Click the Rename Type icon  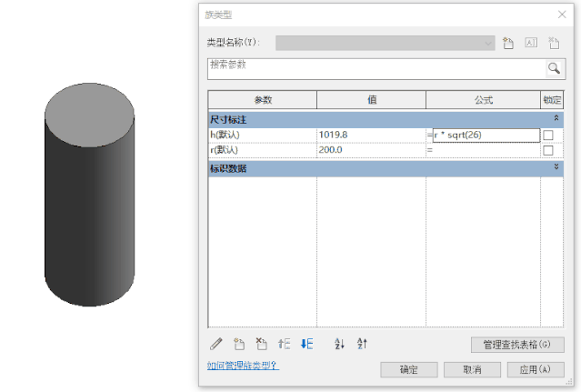(x=531, y=43)
